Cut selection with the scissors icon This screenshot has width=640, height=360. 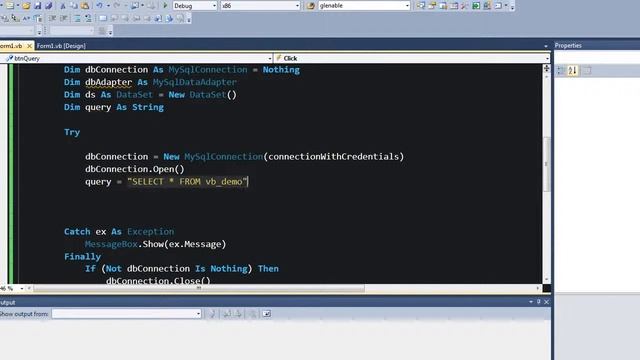click(x=63, y=6)
